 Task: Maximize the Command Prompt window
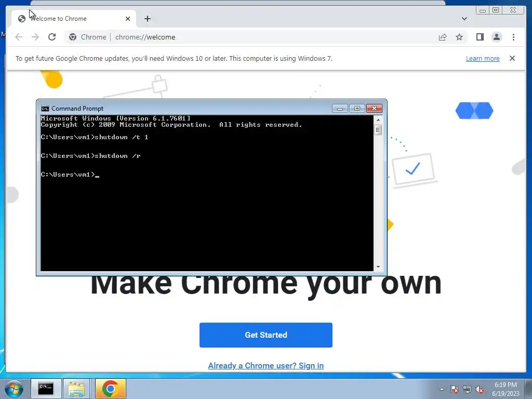click(x=357, y=109)
